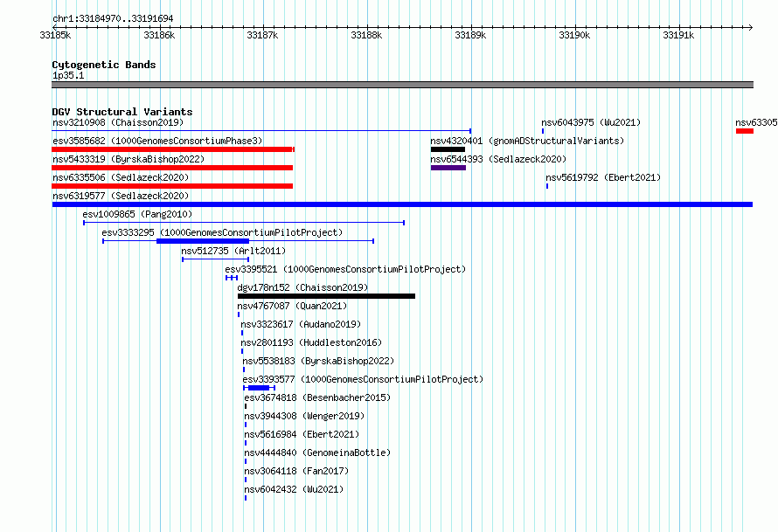Image resolution: width=778 pixels, height=532 pixels.
Task: Click the DGV Structural Variants track title
Action: (x=122, y=112)
